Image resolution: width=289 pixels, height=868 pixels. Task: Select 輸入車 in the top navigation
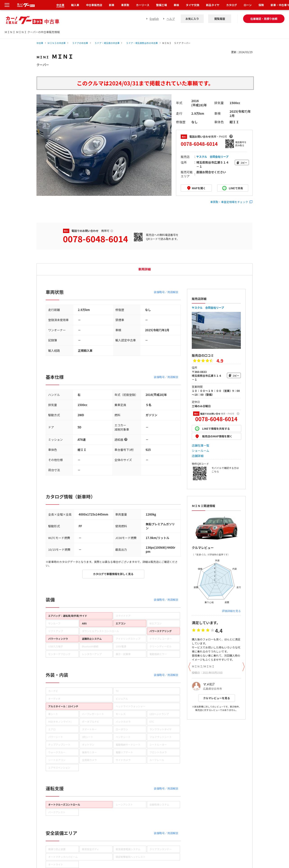pos(75,5)
